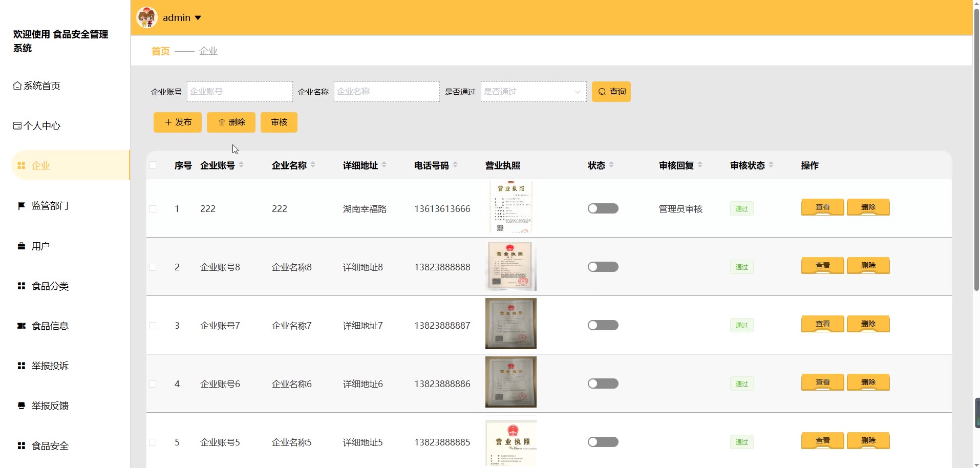Open 举报投诉 in the sidebar menu

pyautogui.click(x=50, y=366)
